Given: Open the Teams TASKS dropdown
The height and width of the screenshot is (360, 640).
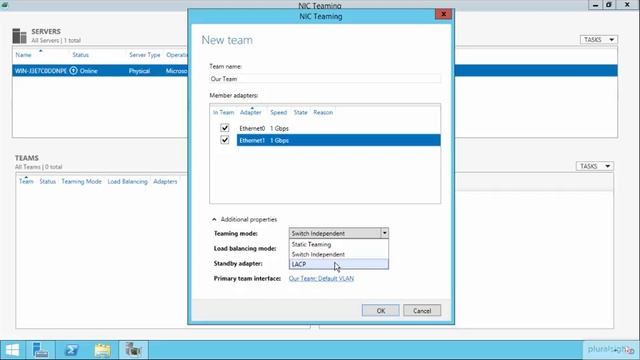Looking at the screenshot, I should (595, 166).
